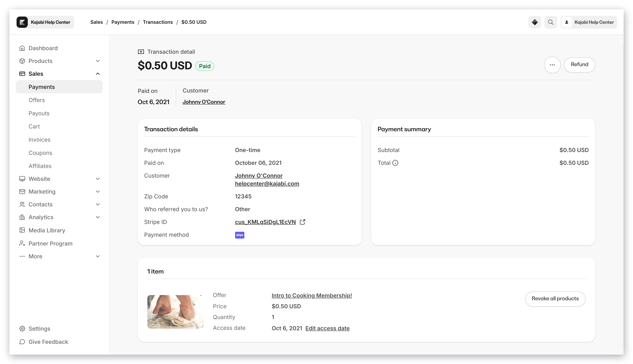
Task: Click the Contacts people icon
Action: pyautogui.click(x=22, y=204)
